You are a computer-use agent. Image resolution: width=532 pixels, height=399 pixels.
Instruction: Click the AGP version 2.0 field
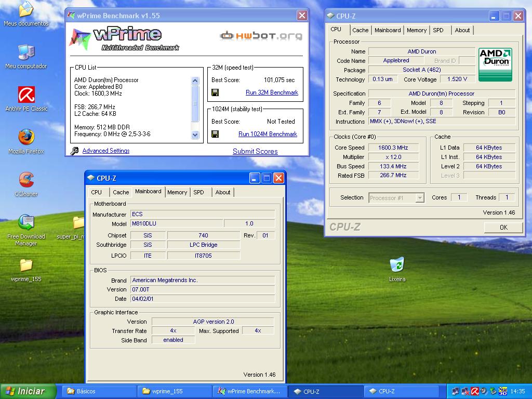(213, 322)
